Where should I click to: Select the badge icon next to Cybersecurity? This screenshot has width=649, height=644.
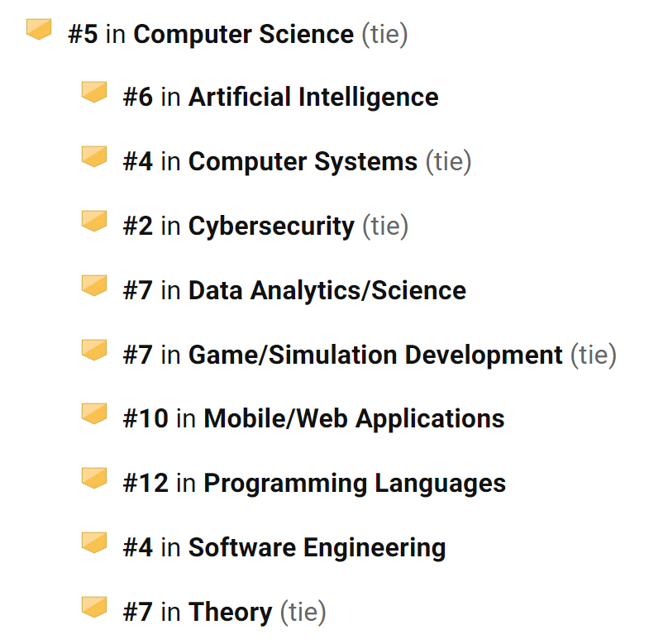tap(94, 221)
